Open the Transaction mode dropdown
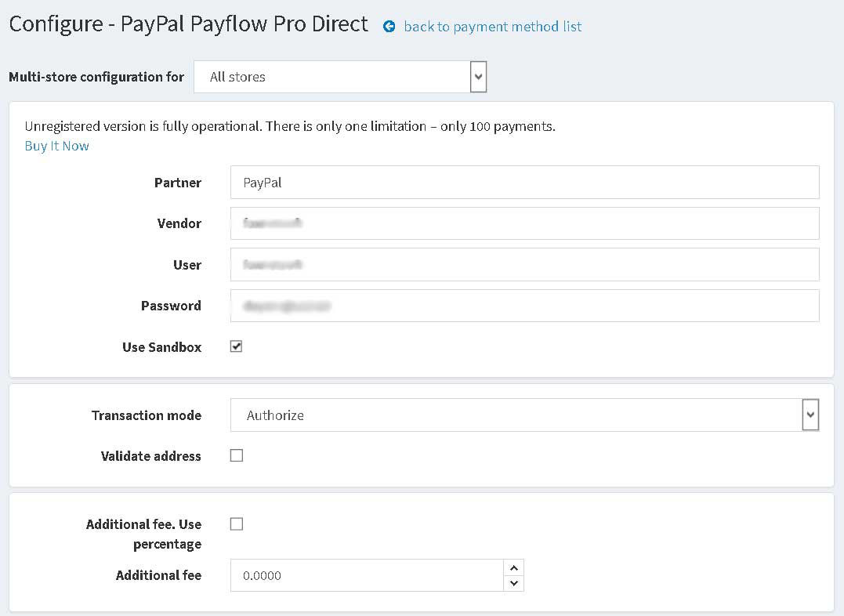844x616 pixels. (x=525, y=415)
